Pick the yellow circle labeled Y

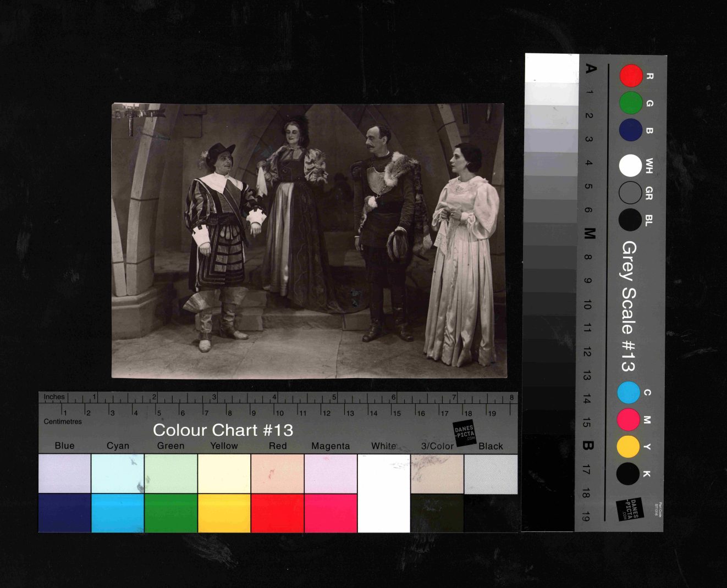point(628,447)
